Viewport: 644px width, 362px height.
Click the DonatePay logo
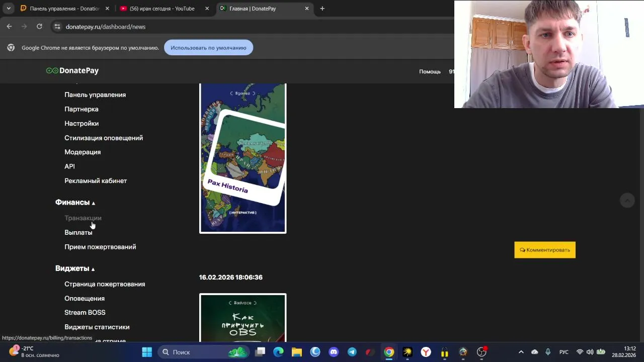(72, 71)
